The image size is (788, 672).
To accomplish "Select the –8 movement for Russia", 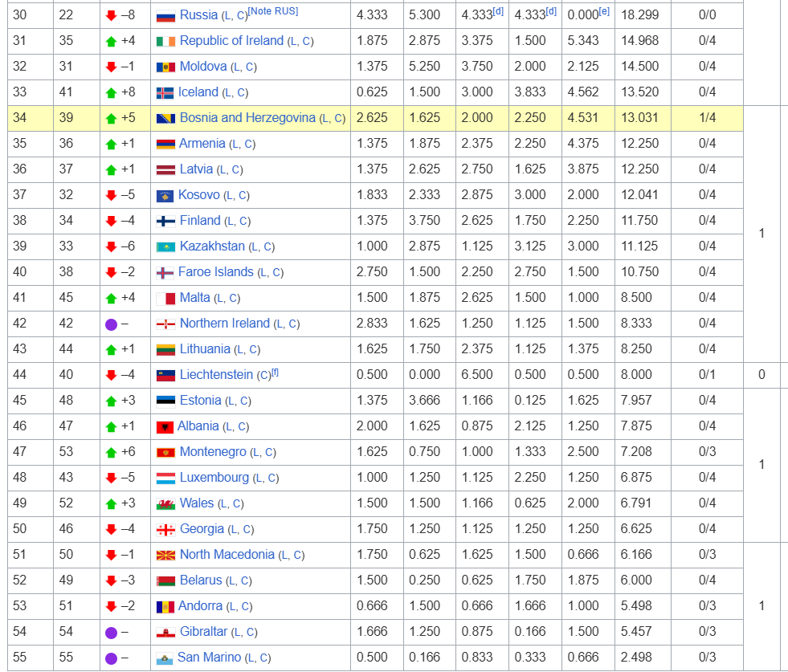I will pyautogui.click(x=128, y=15).
